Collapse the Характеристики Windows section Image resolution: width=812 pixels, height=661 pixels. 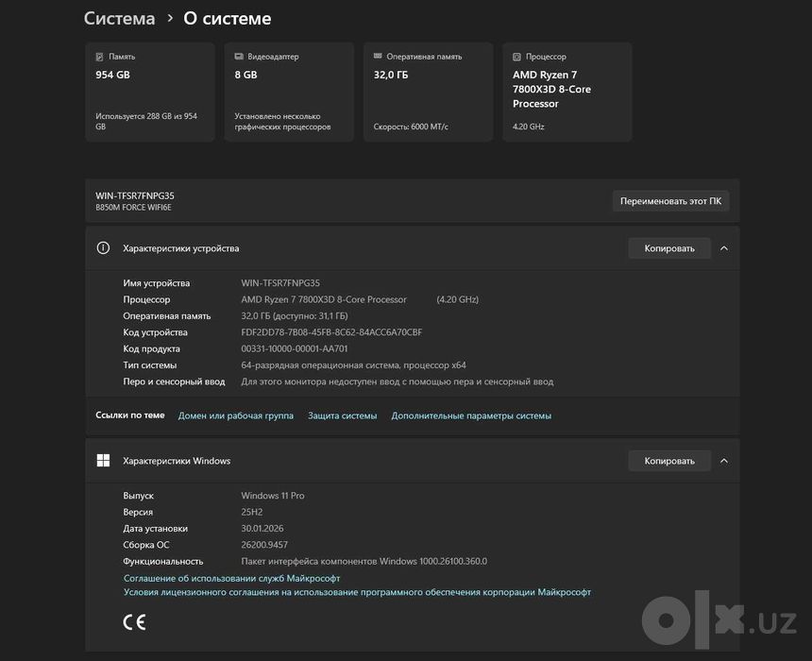tap(724, 461)
